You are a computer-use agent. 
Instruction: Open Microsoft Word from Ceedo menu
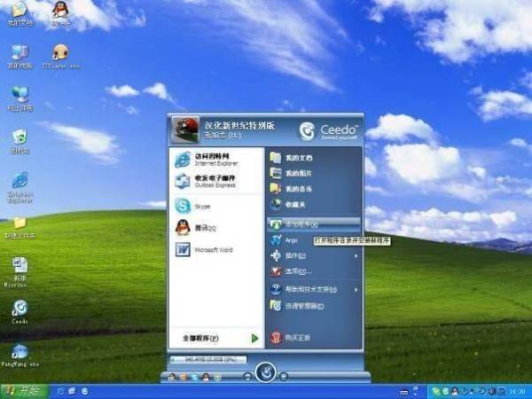coord(216,250)
